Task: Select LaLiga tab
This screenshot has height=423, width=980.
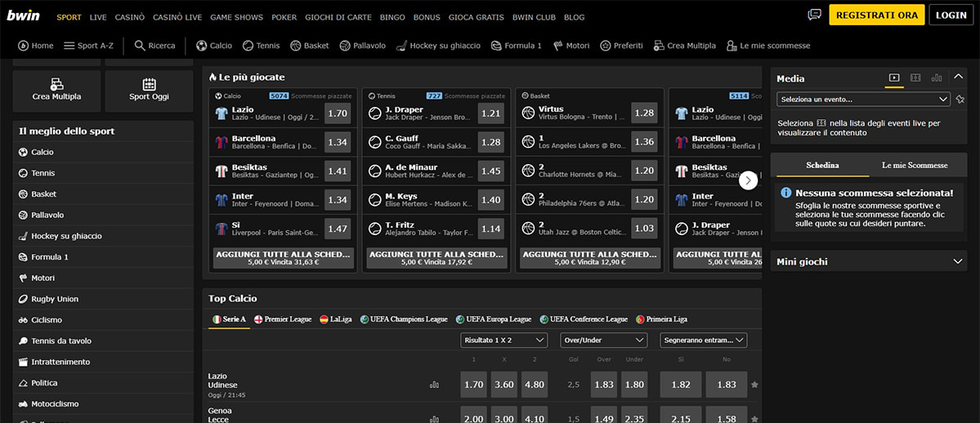Action: [x=336, y=319]
